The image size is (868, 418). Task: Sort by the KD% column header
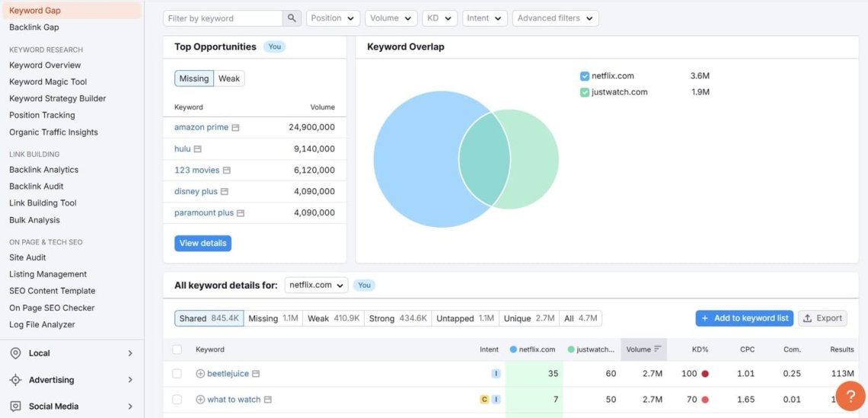[700, 349]
